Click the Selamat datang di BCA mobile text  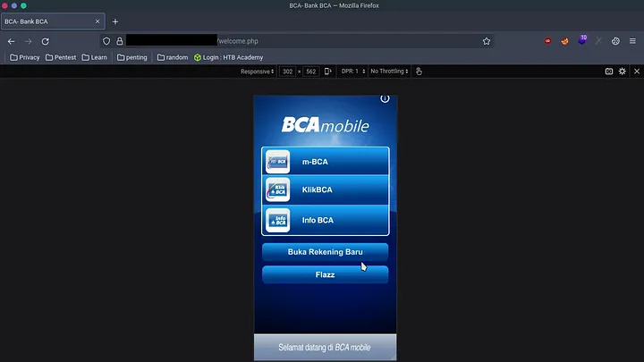325,347
